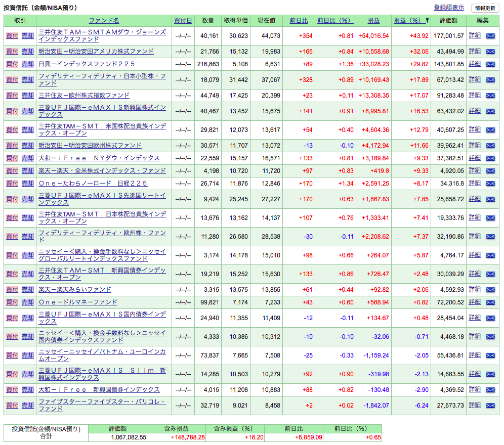Screen dimensions: 504x445
Task: Sort by 買付日 column header
Action: 183,21
